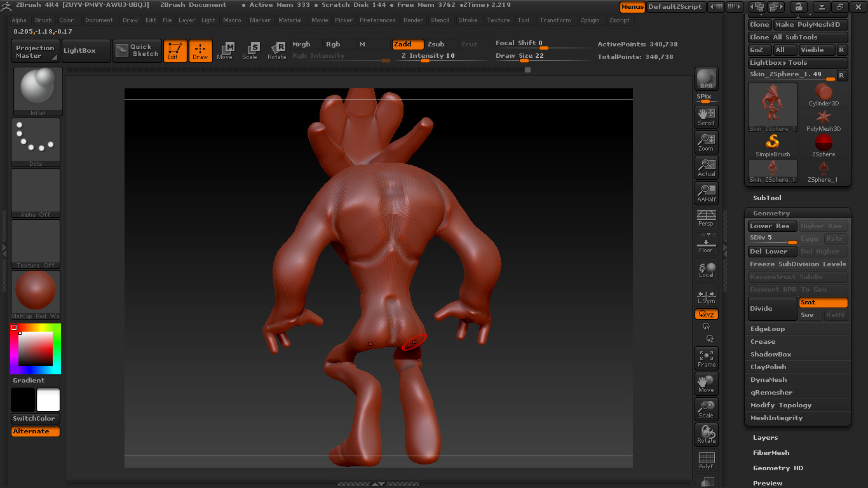868x488 pixels.
Task: Select the black secondary color swatch
Action: (x=23, y=400)
